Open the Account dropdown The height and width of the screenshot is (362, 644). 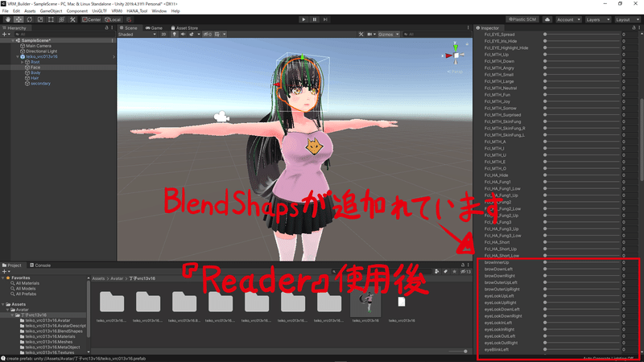pyautogui.click(x=568, y=19)
